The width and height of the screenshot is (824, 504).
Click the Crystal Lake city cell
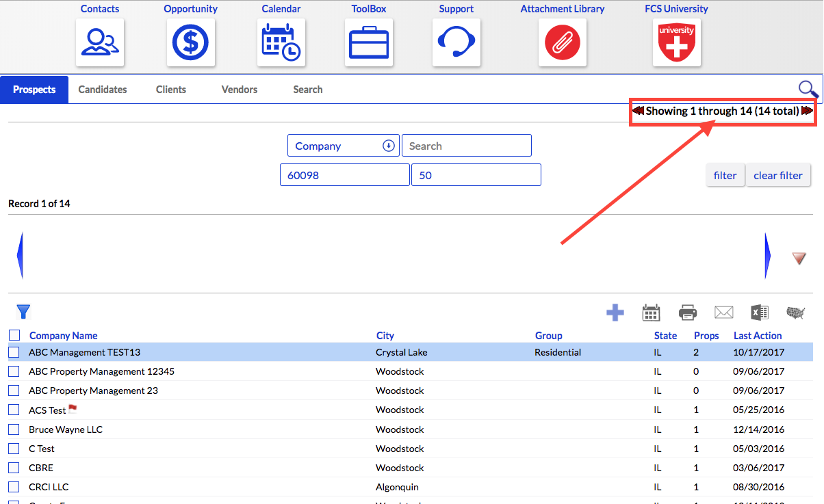pyautogui.click(x=402, y=352)
